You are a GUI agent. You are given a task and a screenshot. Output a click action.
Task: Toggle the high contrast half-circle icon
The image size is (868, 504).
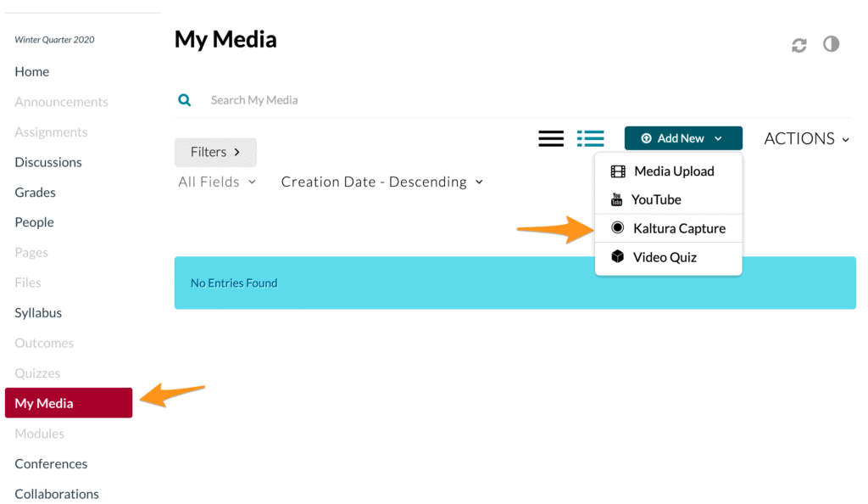(x=831, y=44)
